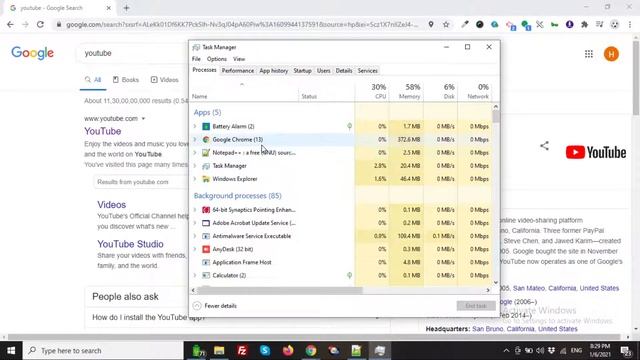Viewport: 640px width, 360px height.
Task: Open Firefox from the taskbar
Action: click(x=288, y=351)
